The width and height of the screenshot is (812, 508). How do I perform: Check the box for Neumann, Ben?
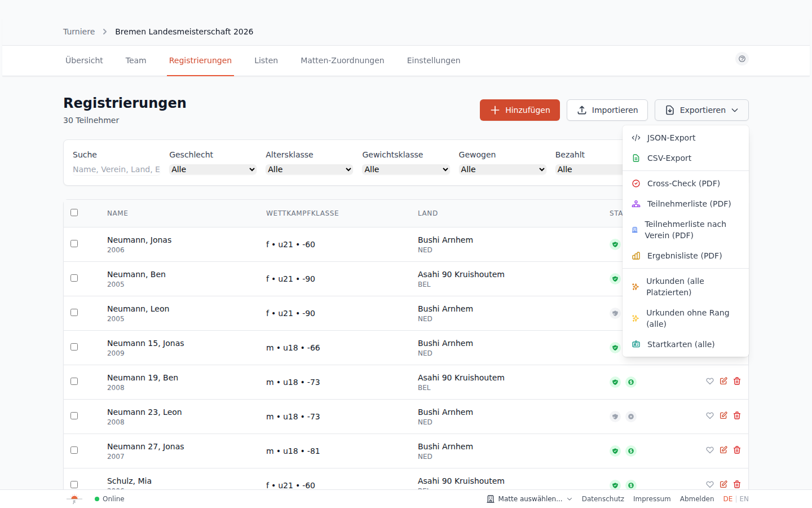point(74,278)
